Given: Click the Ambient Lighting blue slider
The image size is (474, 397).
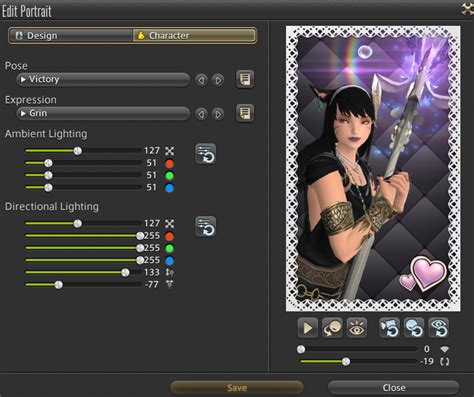Looking at the screenshot, I should click(x=83, y=187).
